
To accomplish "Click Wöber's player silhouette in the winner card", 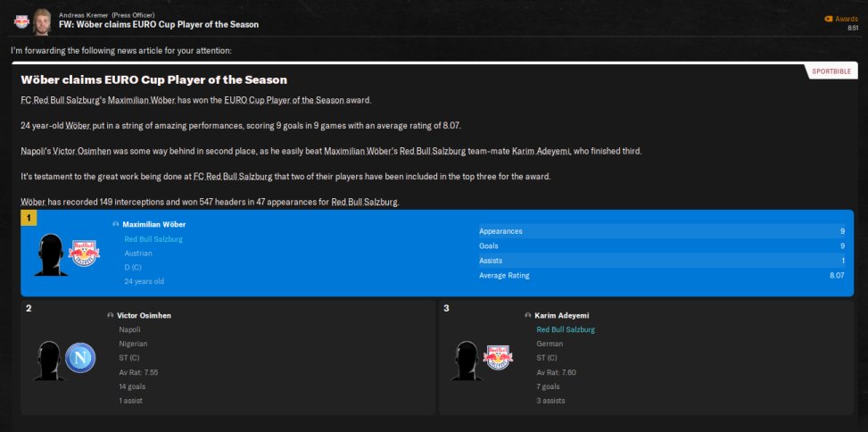I will 51,254.
